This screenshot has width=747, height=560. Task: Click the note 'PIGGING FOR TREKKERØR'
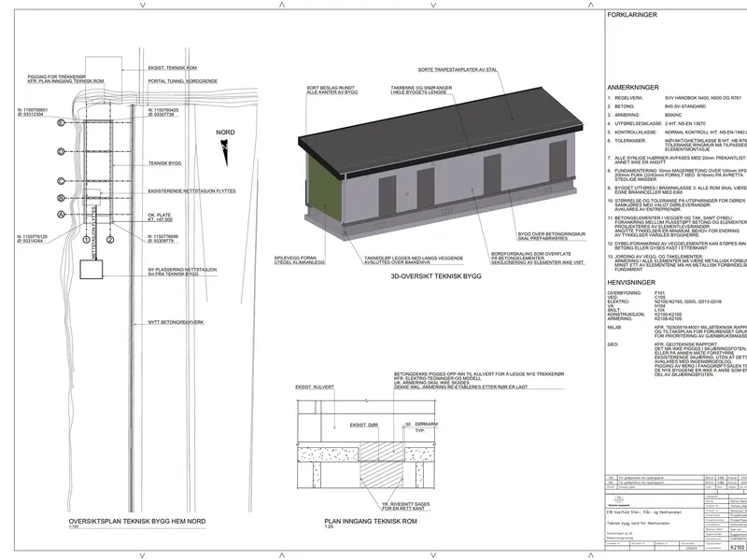coord(57,77)
